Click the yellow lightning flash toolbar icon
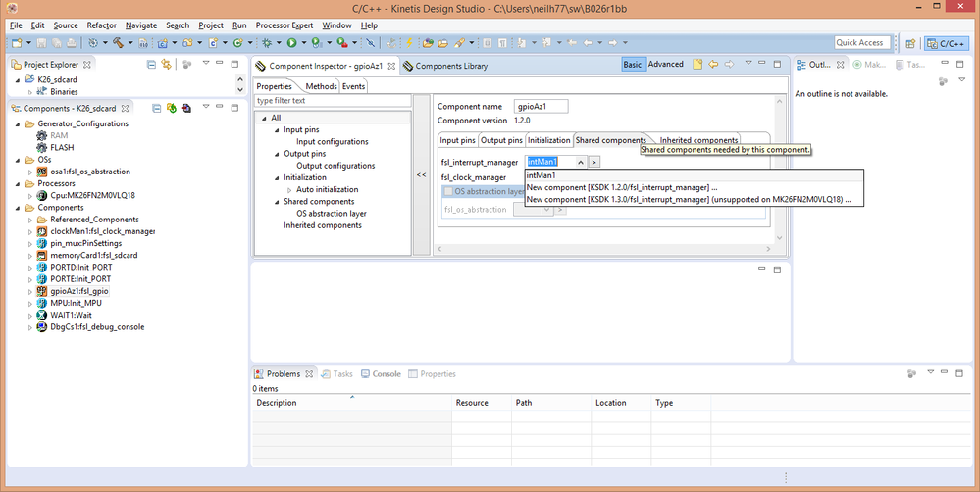Viewport: 980px width, 492px height. coord(409,43)
